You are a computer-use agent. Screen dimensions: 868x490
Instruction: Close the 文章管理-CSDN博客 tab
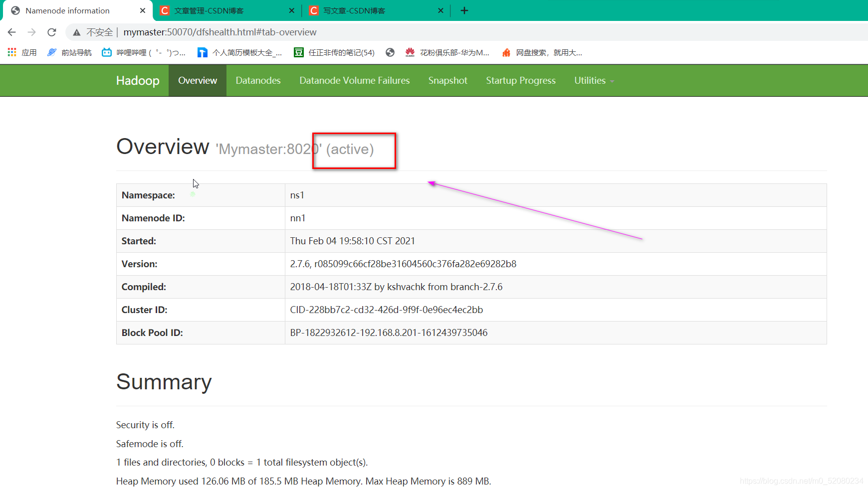[x=292, y=10]
